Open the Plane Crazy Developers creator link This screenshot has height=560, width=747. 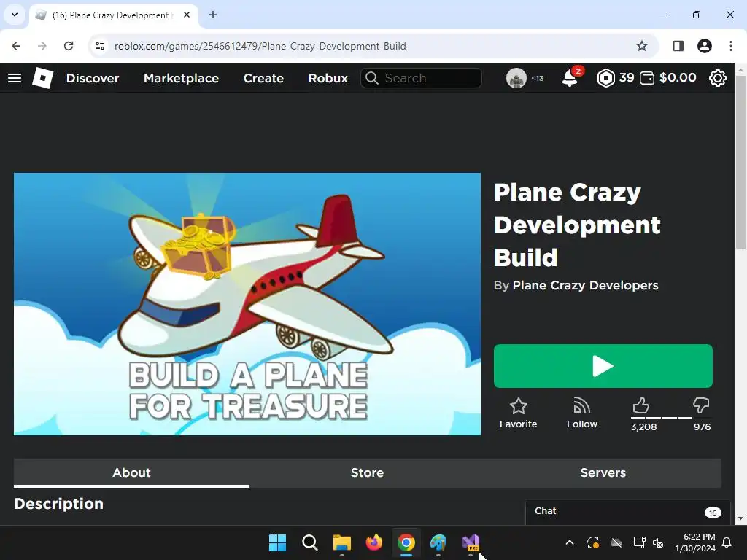585,285
